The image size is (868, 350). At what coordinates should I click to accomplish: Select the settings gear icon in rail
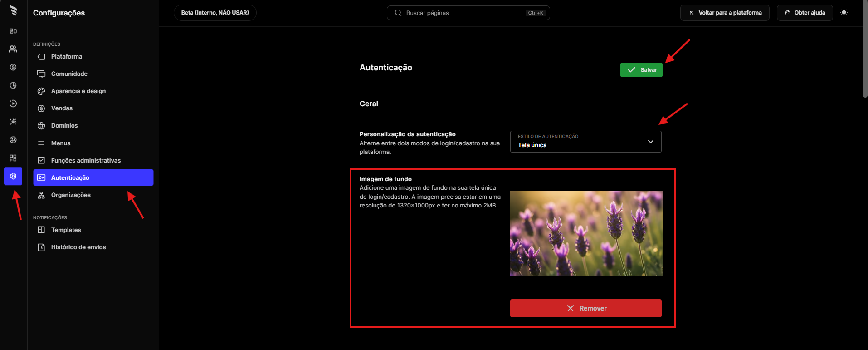[x=13, y=176]
